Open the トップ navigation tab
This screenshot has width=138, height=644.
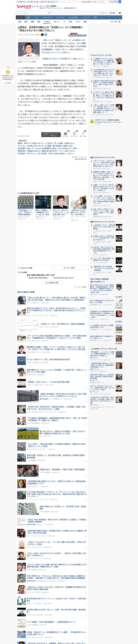coord(20,17)
